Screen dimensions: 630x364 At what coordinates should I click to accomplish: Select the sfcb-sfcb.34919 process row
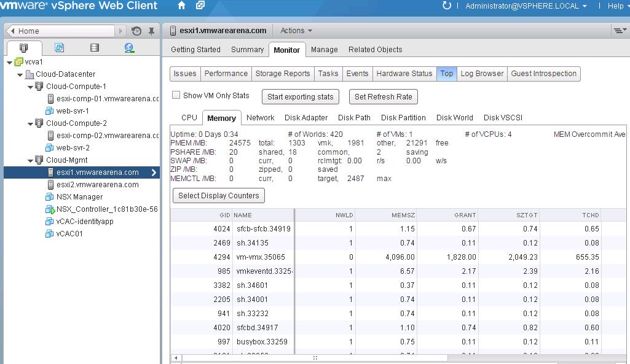(400, 229)
